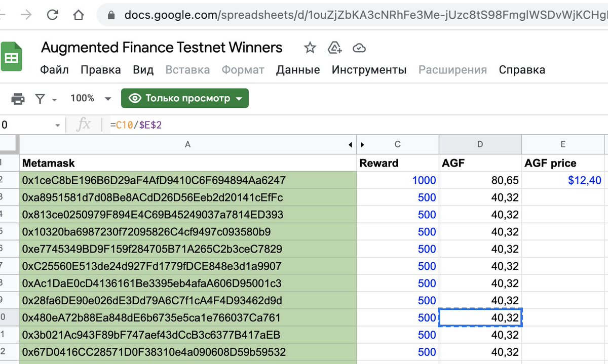
Task: Select address 0x1ceC8bE196B6D29aF4AfD9410C6F694894Aa6247
Action: (188, 180)
